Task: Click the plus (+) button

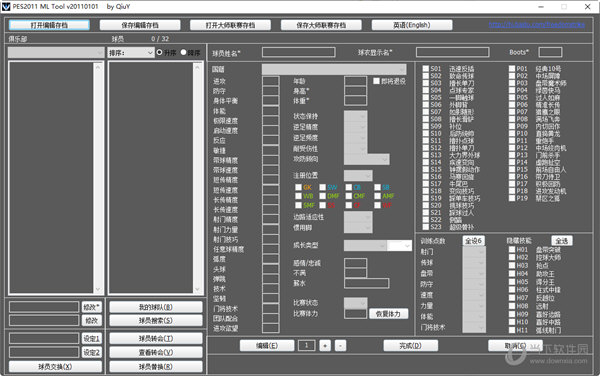Action: coord(325,346)
